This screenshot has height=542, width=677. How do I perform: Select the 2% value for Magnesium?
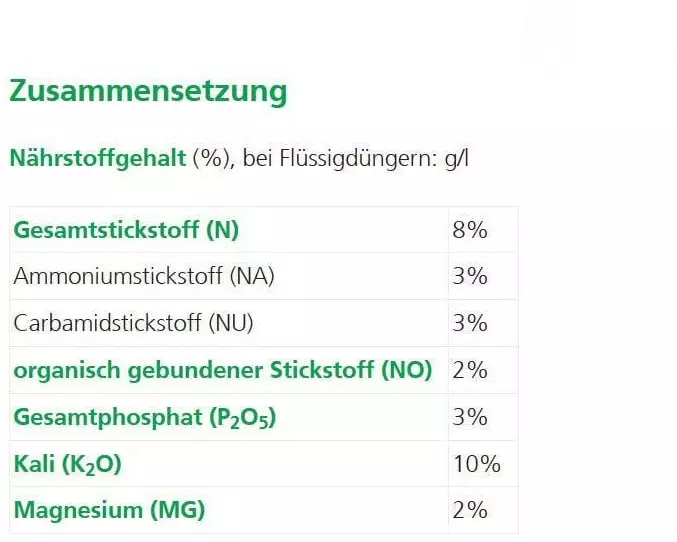coord(469,510)
